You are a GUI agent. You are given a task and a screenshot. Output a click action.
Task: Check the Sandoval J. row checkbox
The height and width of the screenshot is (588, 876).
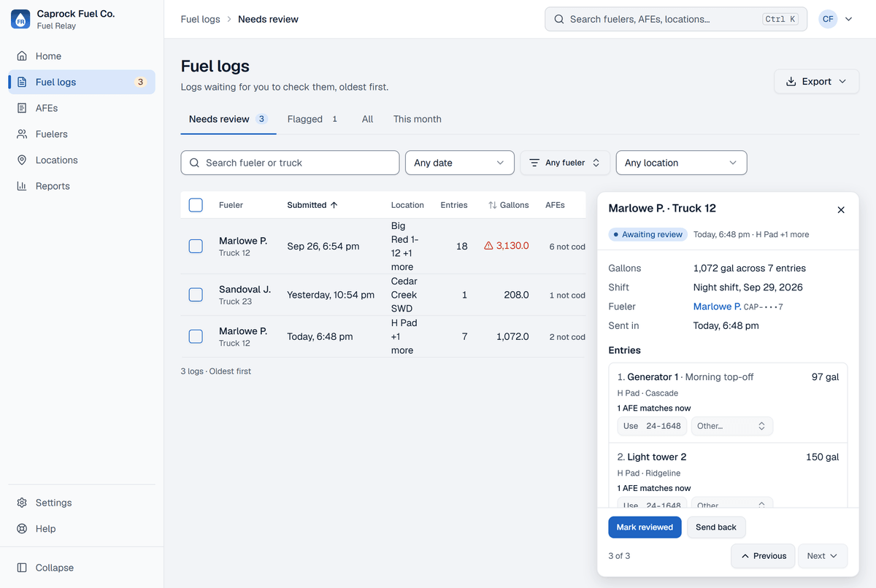click(x=196, y=295)
